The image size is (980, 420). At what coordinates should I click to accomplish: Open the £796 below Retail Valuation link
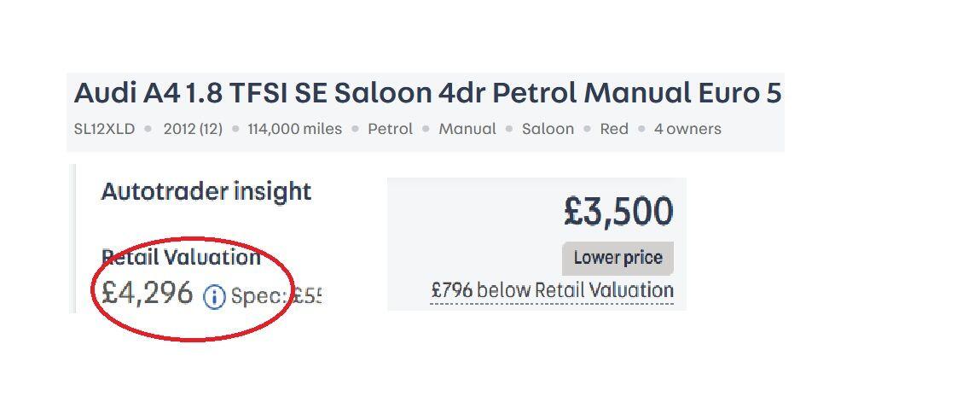pyautogui.click(x=552, y=290)
